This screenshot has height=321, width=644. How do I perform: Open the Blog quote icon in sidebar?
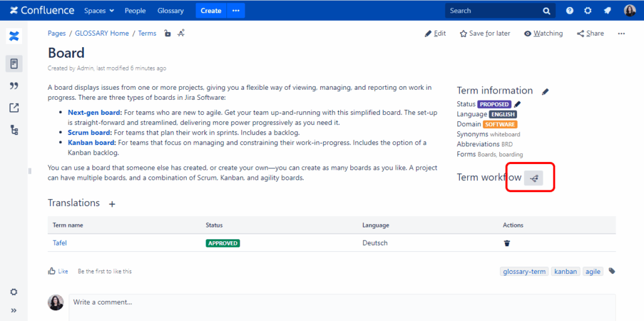pos(14,85)
